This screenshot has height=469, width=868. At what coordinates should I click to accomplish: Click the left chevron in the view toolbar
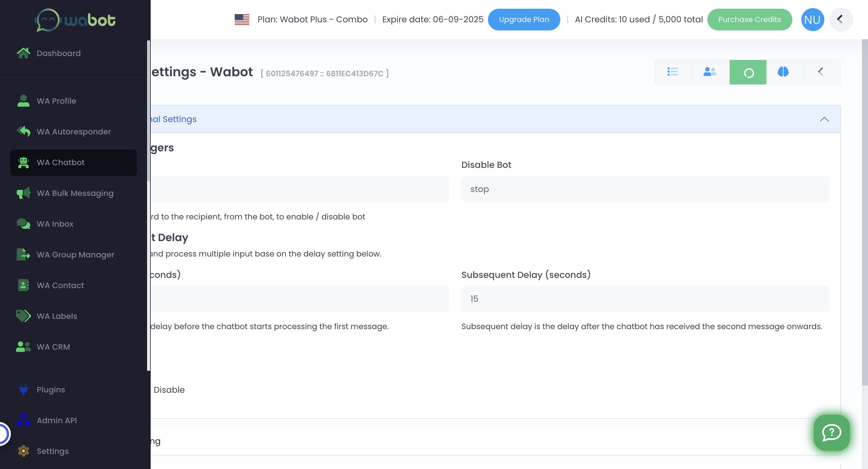click(x=820, y=72)
